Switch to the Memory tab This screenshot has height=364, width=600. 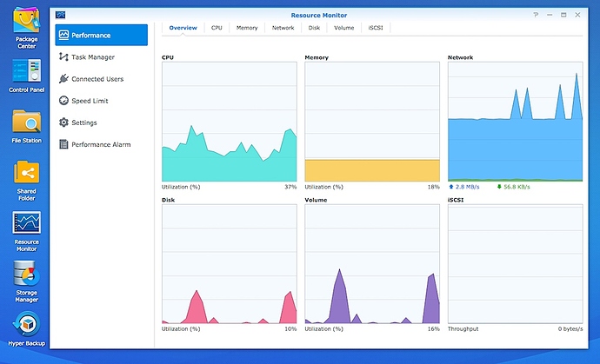pos(247,28)
